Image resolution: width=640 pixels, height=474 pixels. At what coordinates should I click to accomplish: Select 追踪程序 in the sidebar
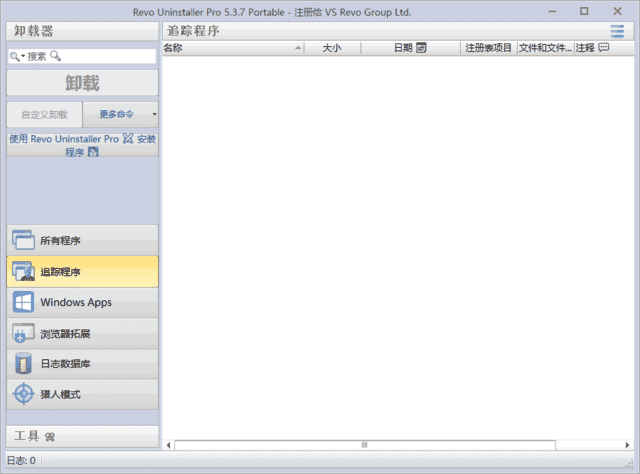click(82, 271)
